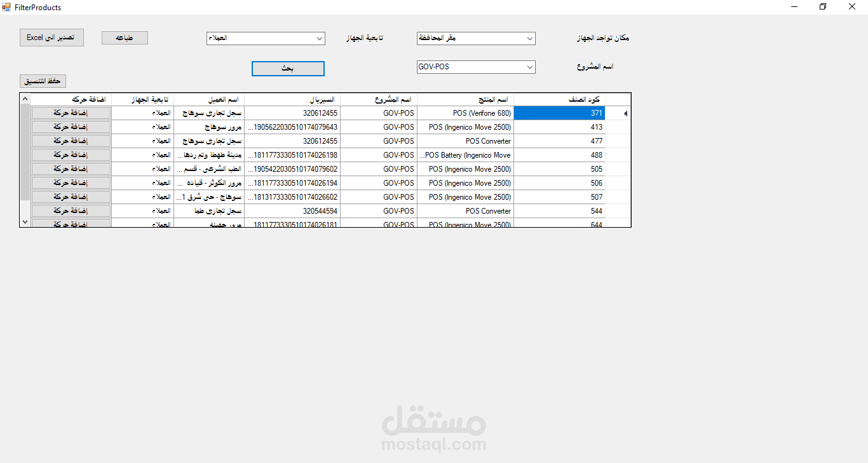Image resolution: width=868 pixels, height=463 pixels.
Task: Minimize the FilterProducts window
Action: (794, 7)
